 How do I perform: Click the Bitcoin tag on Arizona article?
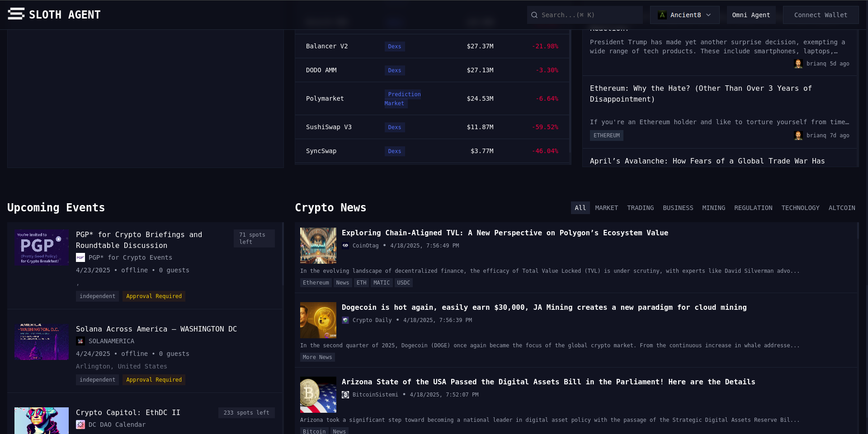point(314,431)
